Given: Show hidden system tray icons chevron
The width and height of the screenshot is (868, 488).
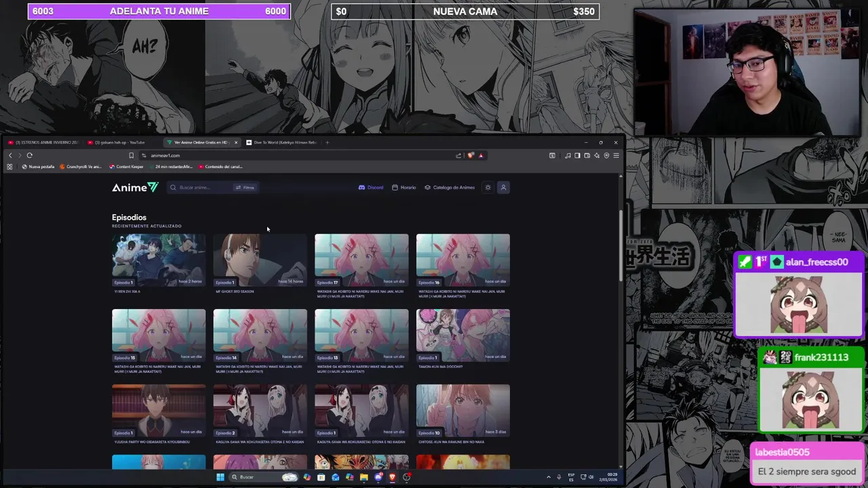Looking at the screenshot, I should (x=549, y=476).
